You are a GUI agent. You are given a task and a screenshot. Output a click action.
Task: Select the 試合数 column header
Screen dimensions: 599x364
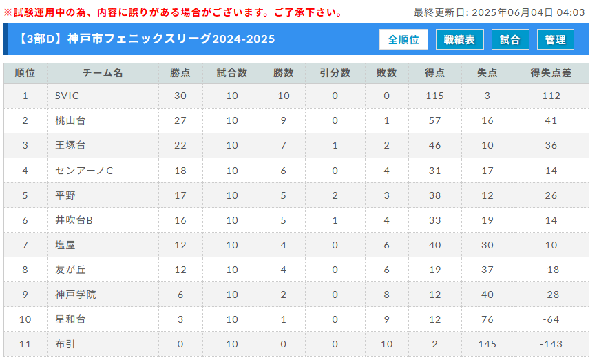tap(232, 73)
